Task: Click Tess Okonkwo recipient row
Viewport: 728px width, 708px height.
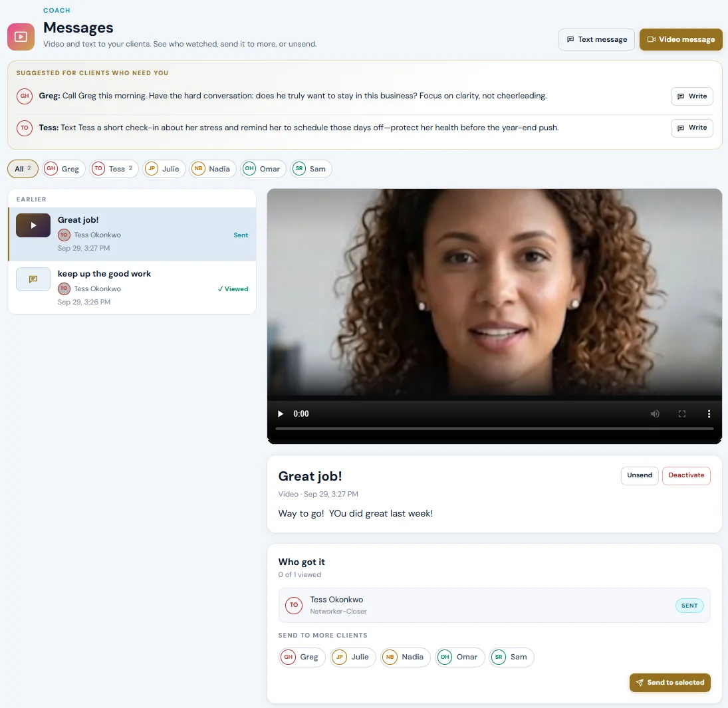Action: [494, 606]
